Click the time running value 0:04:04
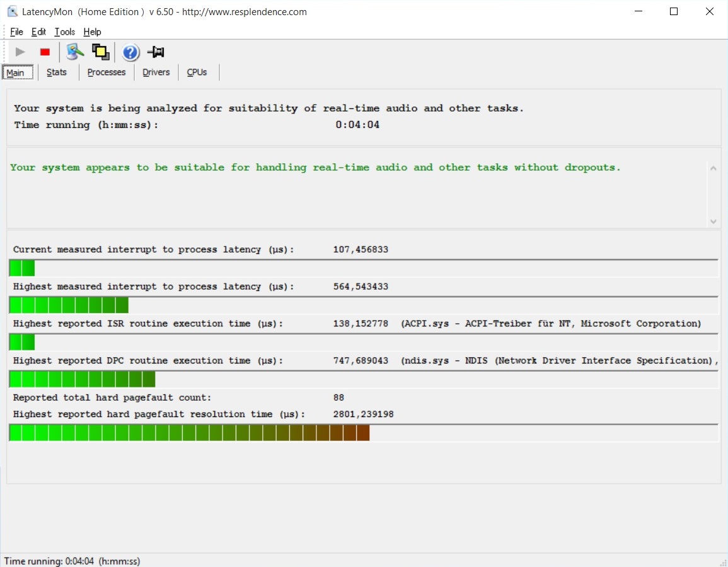 pyautogui.click(x=357, y=125)
